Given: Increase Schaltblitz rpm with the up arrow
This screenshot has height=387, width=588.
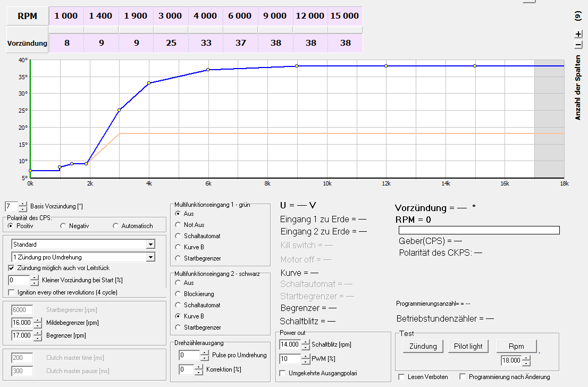Looking at the screenshot, I should pyautogui.click(x=305, y=342).
